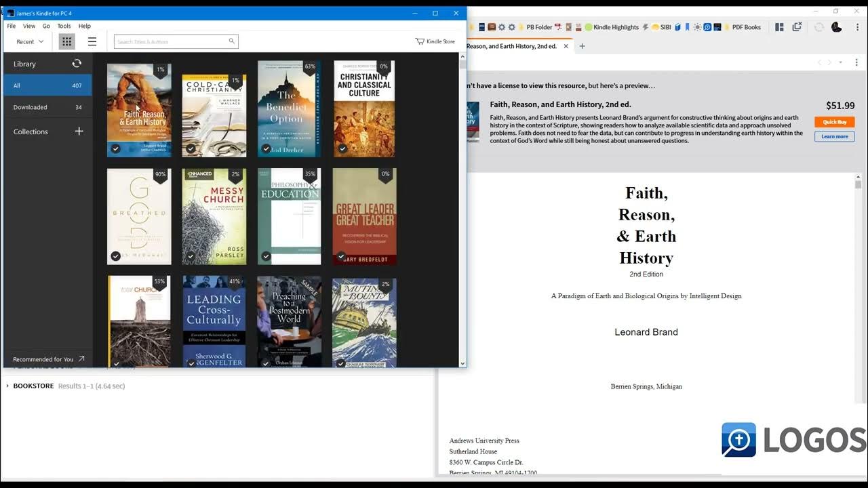The width and height of the screenshot is (868, 488).
Task: Select the All library filter
Action: point(47,85)
